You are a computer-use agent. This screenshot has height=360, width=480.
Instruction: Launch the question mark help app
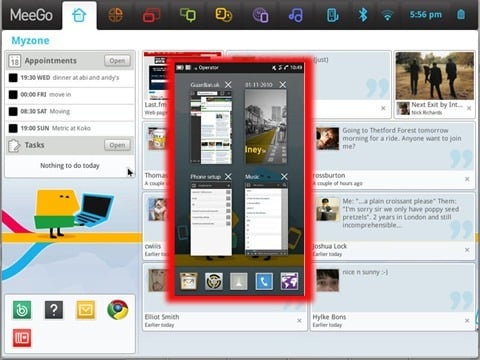(54, 310)
